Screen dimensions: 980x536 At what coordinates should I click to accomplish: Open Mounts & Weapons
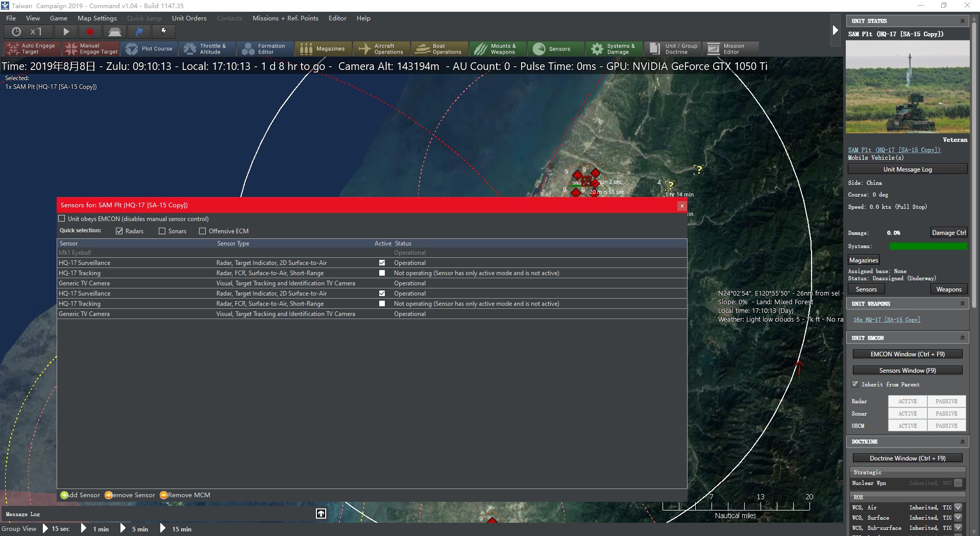[498, 49]
